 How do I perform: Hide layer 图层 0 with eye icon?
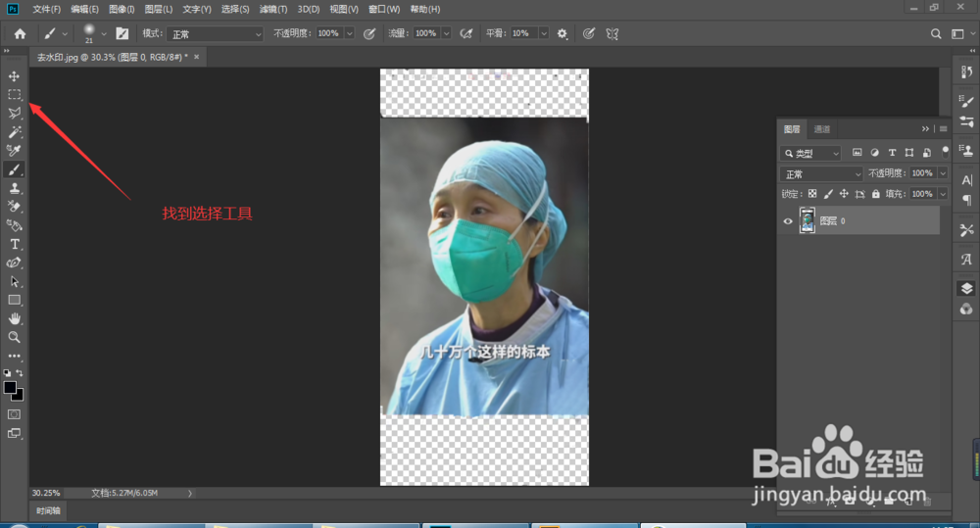tap(788, 221)
